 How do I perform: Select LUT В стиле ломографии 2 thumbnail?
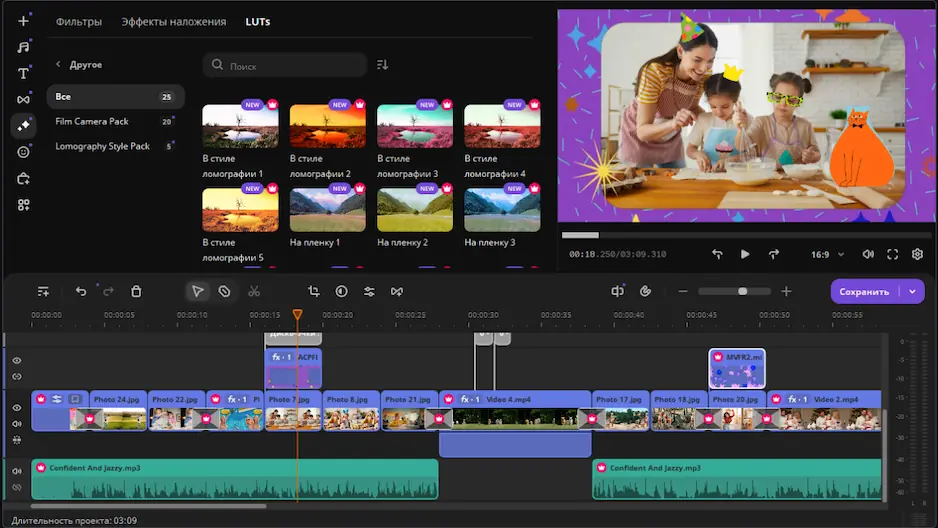tap(328, 126)
